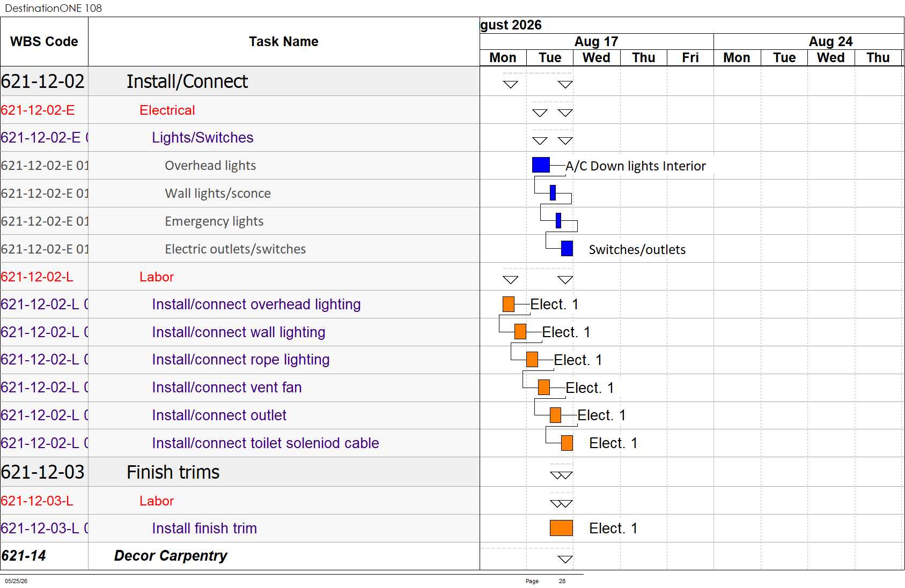Click the Switches/outlets bar label

click(x=637, y=250)
